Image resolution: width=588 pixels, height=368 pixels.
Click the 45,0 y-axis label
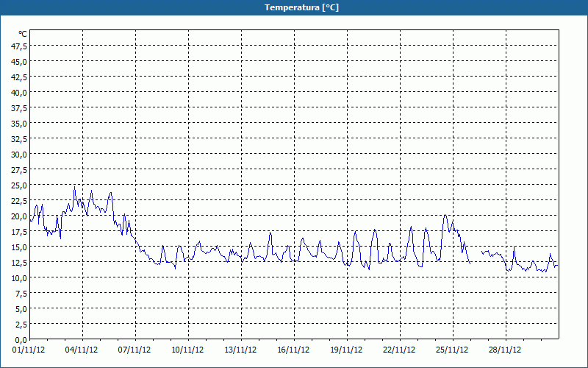coord(19,62)
